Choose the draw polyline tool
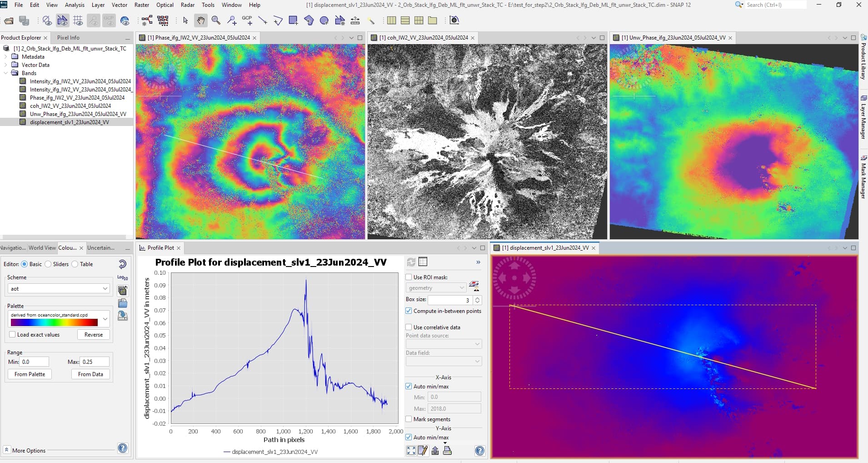This screenshot has height=463, width=868. pos(278,20)
